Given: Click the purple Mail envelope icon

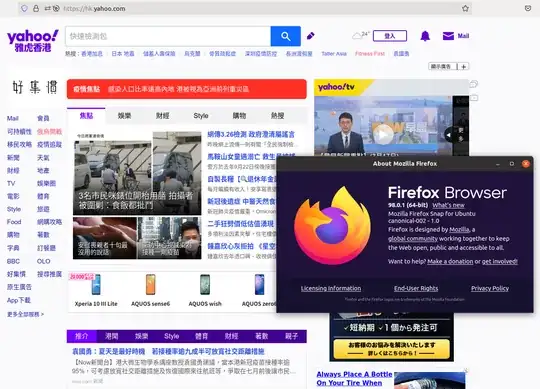Looking at the screenshot, I should 448,36.
